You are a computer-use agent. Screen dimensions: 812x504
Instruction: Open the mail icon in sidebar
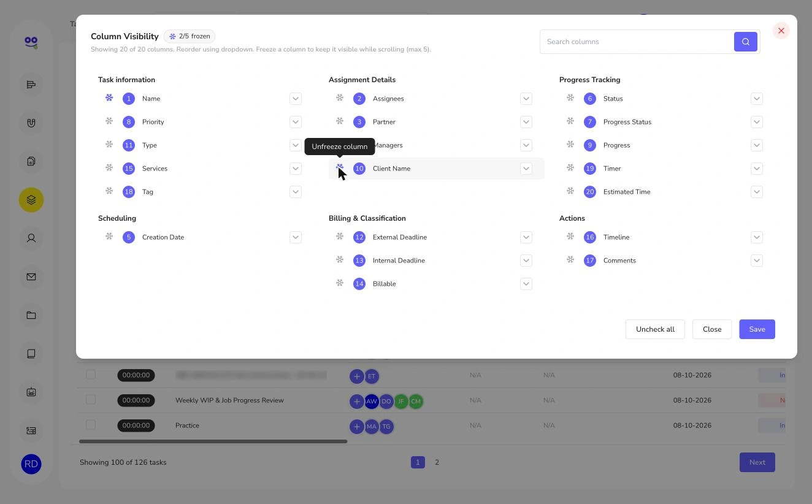(31, 277)
